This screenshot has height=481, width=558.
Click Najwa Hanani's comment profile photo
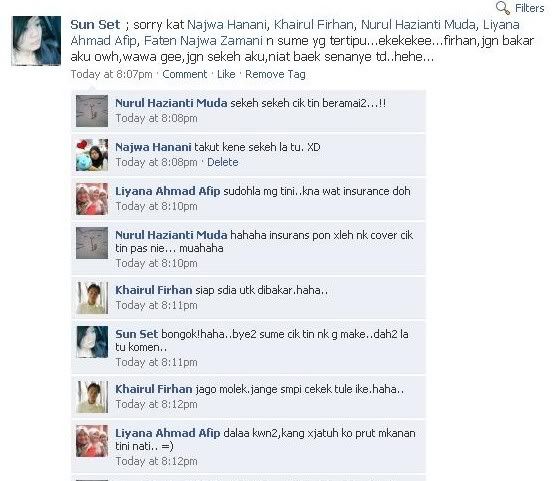pos(92,155)
